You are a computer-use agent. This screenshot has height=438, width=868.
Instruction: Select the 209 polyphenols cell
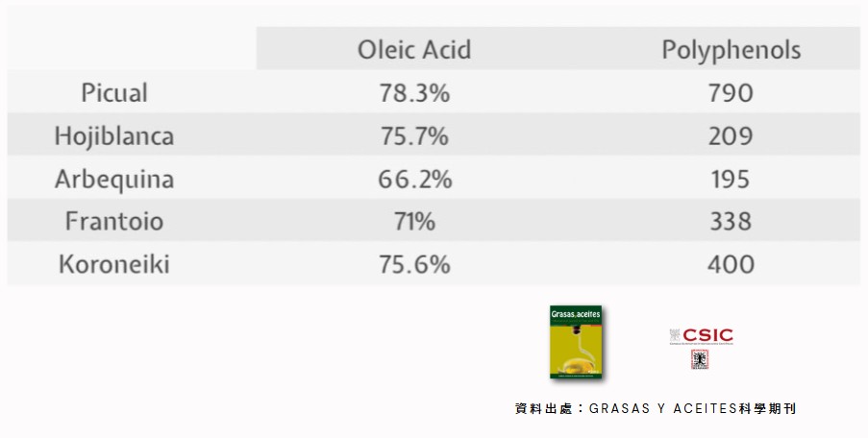tap(731, 136)
